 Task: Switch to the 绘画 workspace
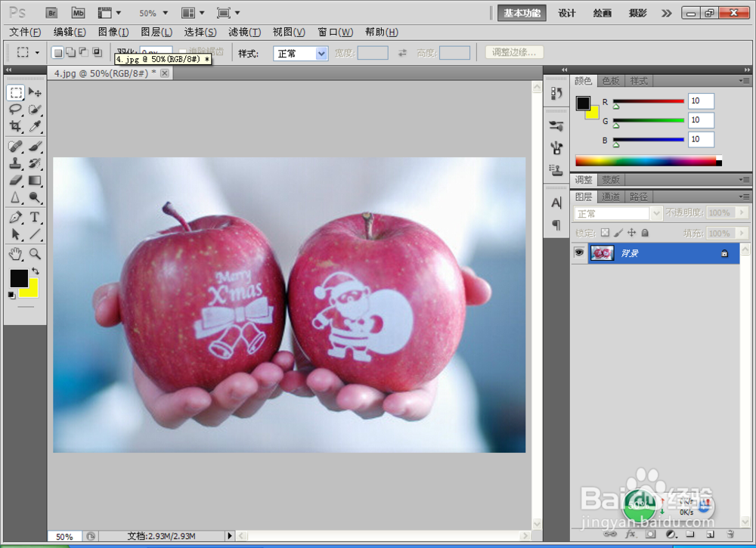(x=603, y=13)
